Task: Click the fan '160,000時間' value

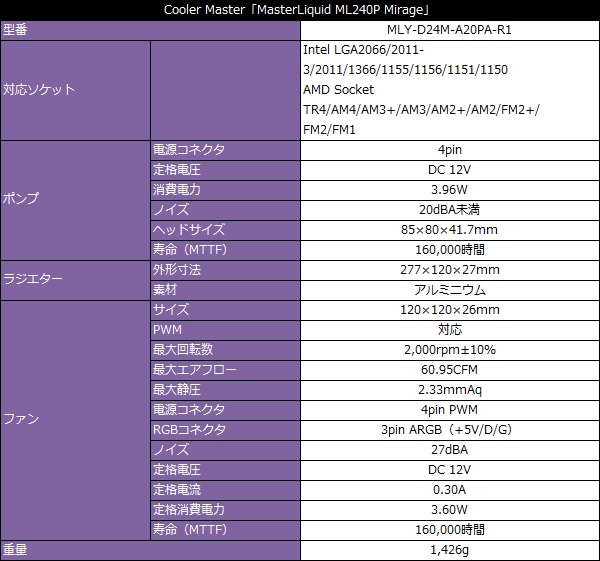Action: (450, 530)
